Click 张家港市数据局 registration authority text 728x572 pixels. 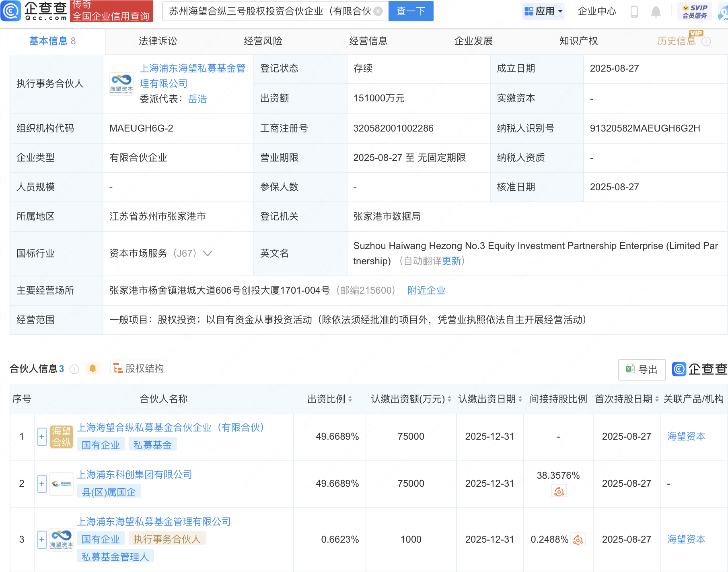[x=387, y=216]
